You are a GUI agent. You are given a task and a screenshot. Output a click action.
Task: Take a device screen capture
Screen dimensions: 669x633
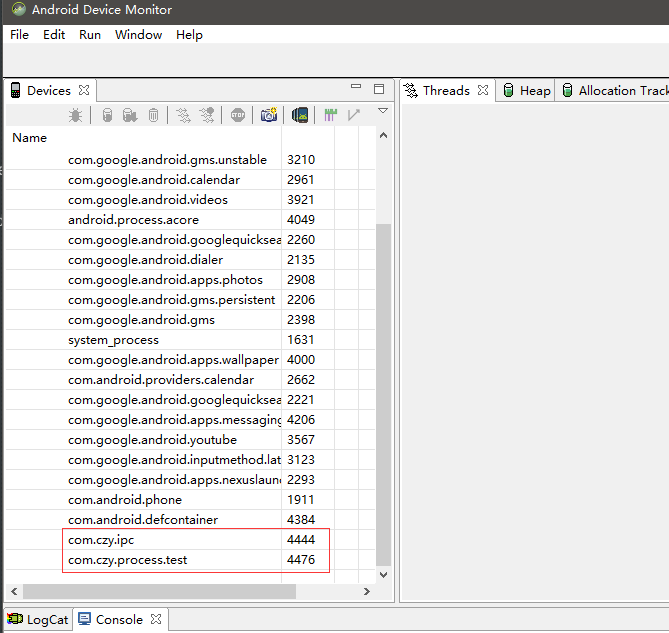pos(268,115)
